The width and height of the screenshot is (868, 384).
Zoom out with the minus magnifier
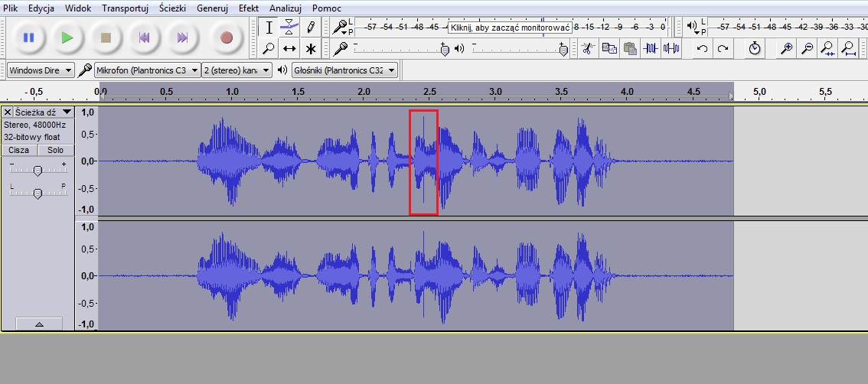coord(807,49)
